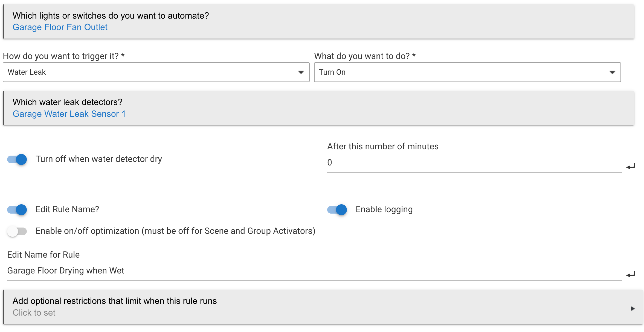Click the 'Click to set' restrictions text

[34, 313]
